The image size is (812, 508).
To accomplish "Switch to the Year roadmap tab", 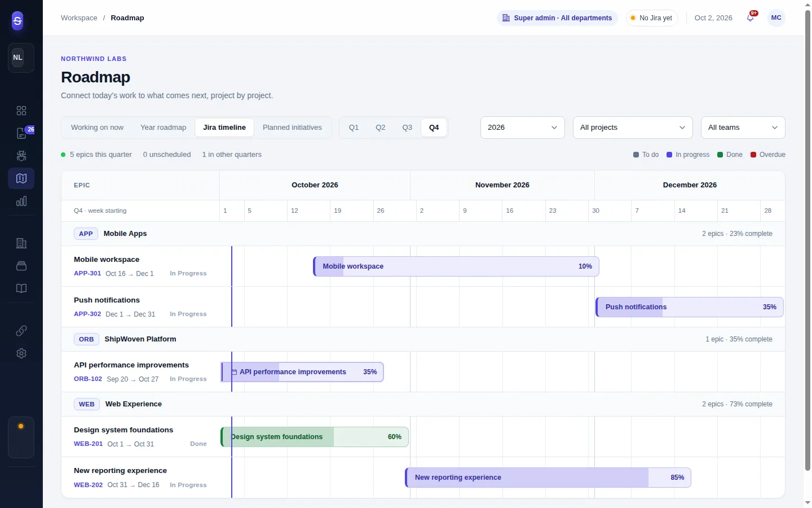I will (163, 128).
